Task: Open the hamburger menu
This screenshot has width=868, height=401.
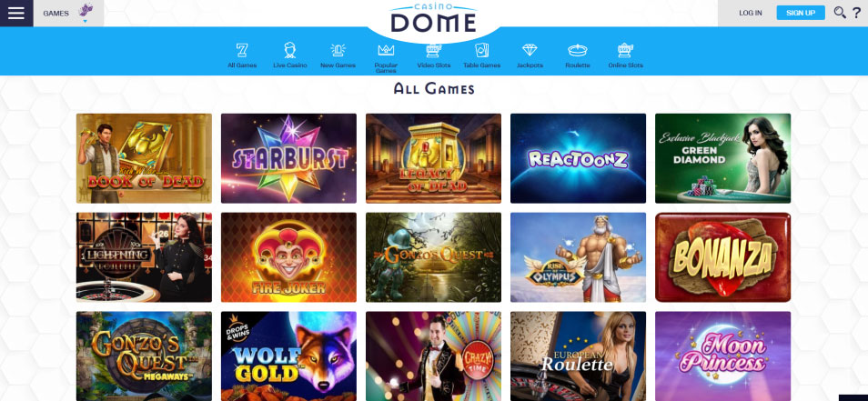Action: [x=16, y=13]
